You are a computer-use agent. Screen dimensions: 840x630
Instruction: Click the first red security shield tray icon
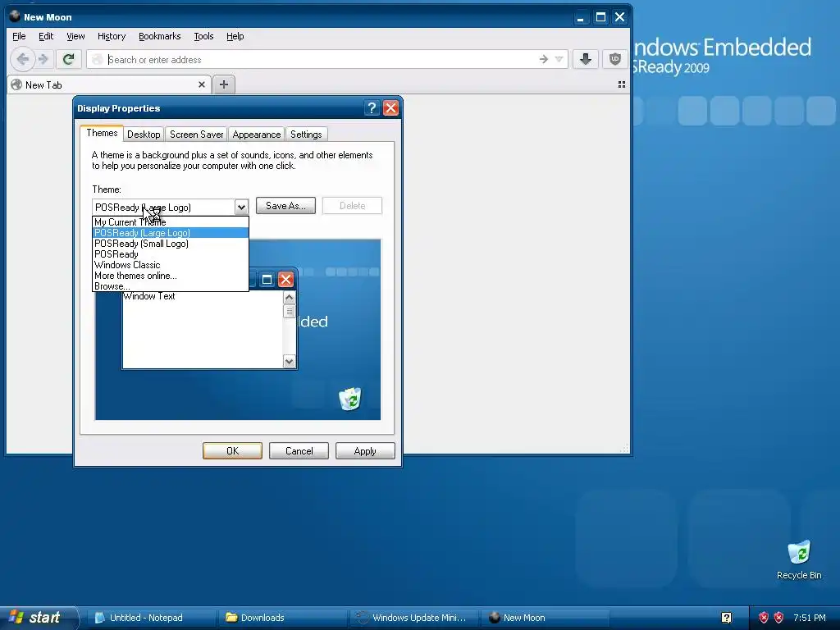click(x=764, y=618)
